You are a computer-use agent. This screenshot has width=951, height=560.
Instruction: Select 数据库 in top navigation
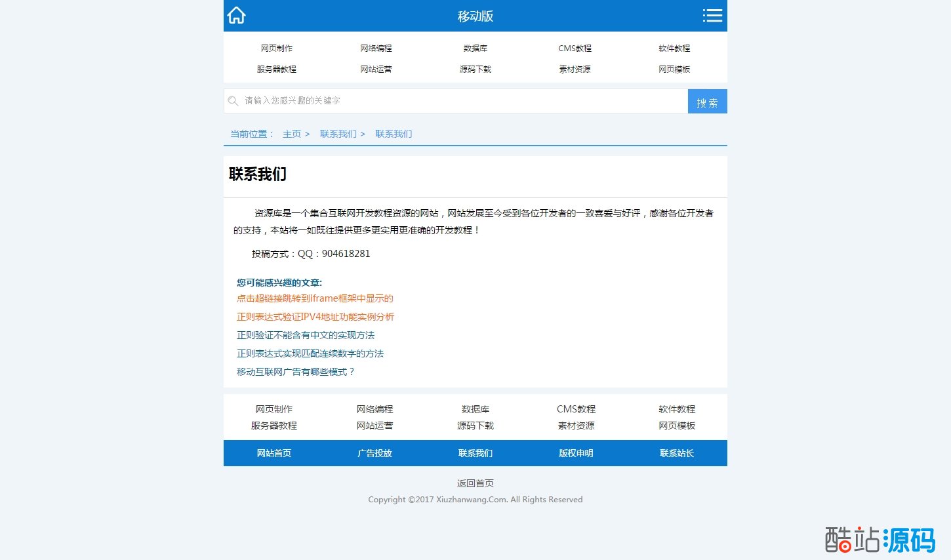click(475, 49)
